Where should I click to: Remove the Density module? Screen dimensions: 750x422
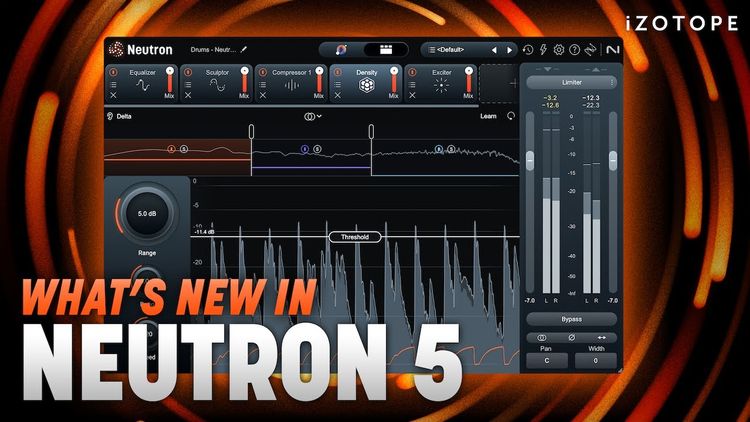[x=338, y=96]
